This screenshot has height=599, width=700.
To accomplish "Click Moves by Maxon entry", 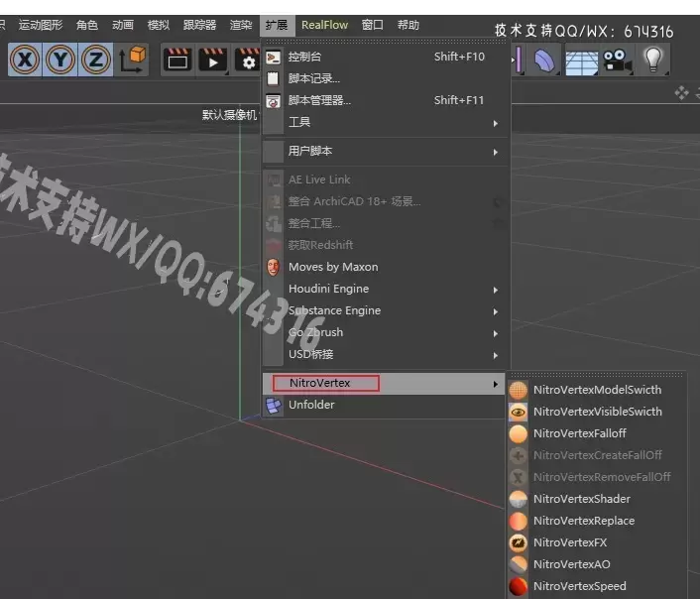I will [386, 267].
